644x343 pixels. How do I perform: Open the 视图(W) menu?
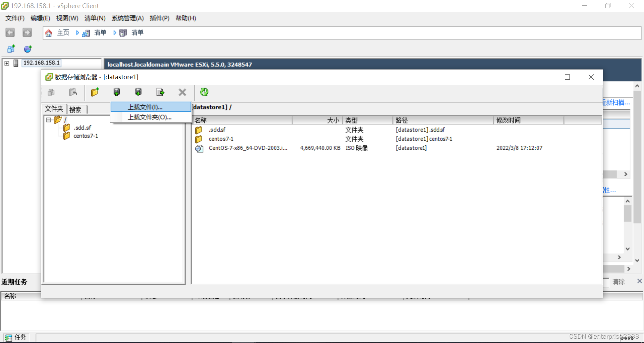67,18
